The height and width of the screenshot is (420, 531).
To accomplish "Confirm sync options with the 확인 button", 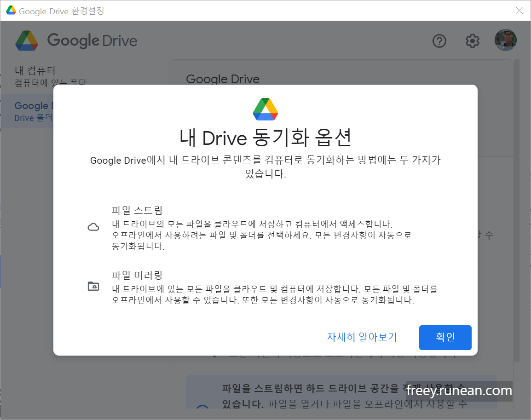I will pyautogui.click(x=445, y=337).
